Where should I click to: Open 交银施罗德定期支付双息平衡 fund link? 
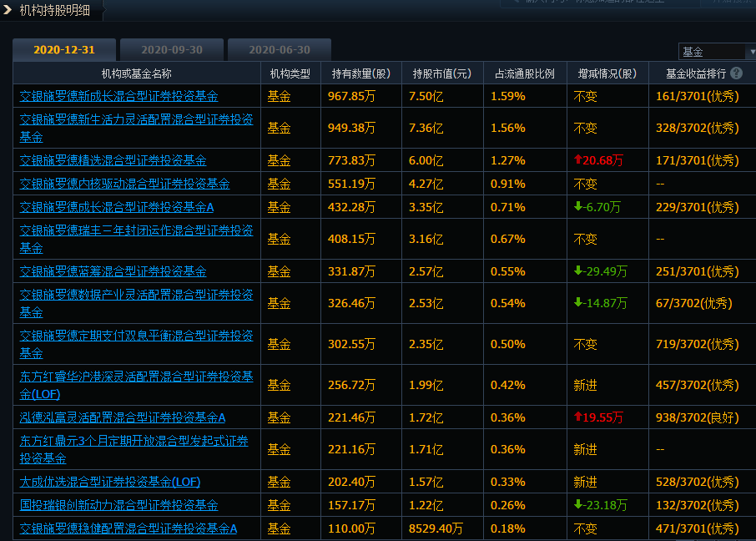click(137, 344)
